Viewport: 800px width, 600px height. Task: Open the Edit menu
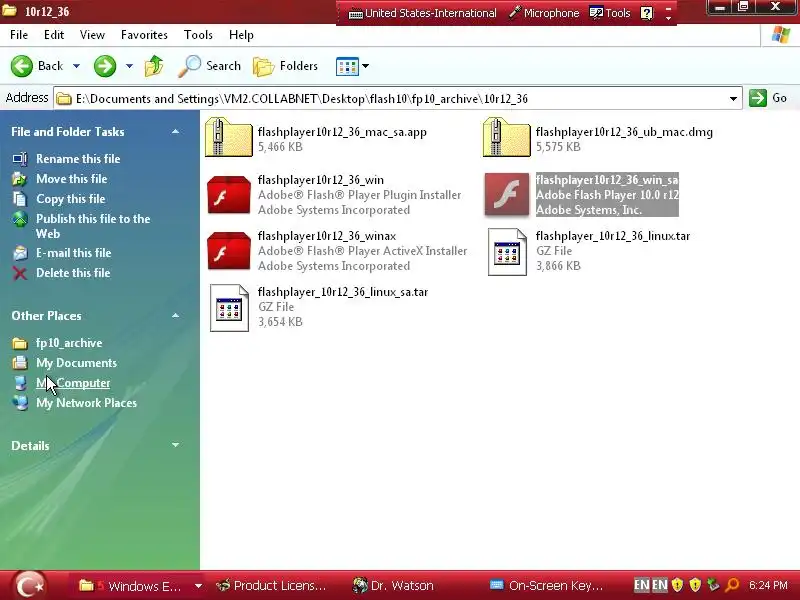pyautogui.click(x=54, y=35)
